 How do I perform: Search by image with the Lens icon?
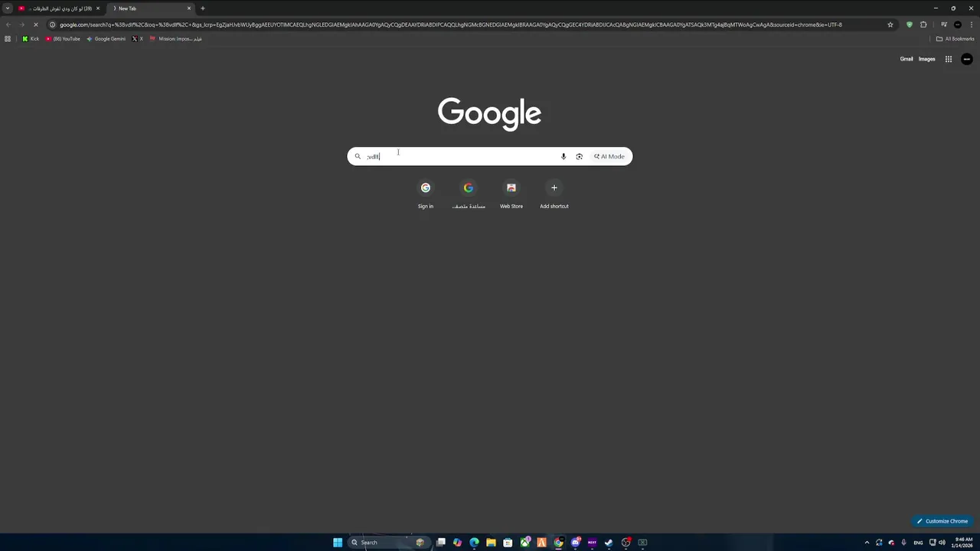(580, 156)
